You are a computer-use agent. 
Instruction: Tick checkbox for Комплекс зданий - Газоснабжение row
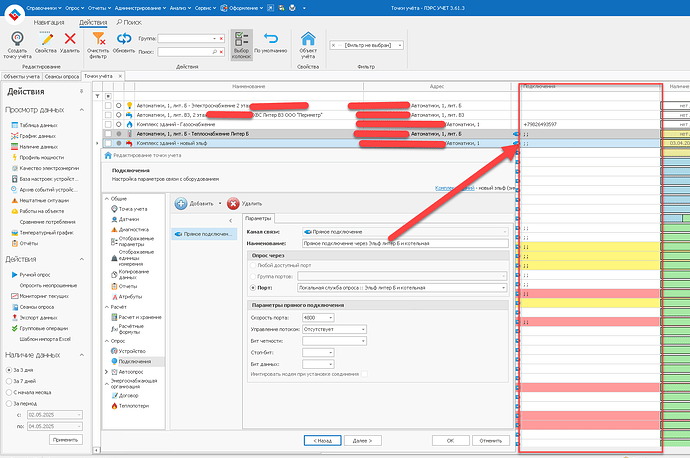point(108,125)
